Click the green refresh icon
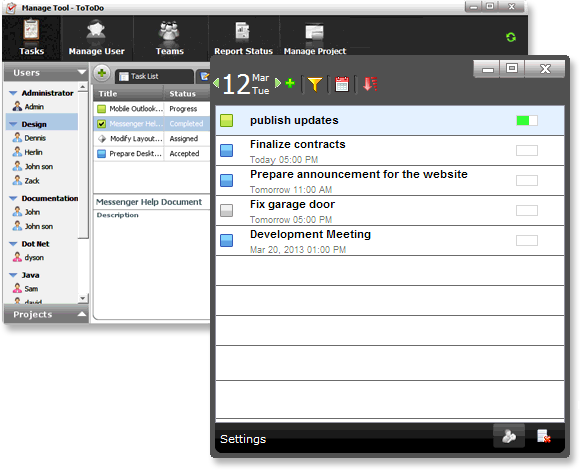Viewport: 580px width, 470px height. pos(511,37)
